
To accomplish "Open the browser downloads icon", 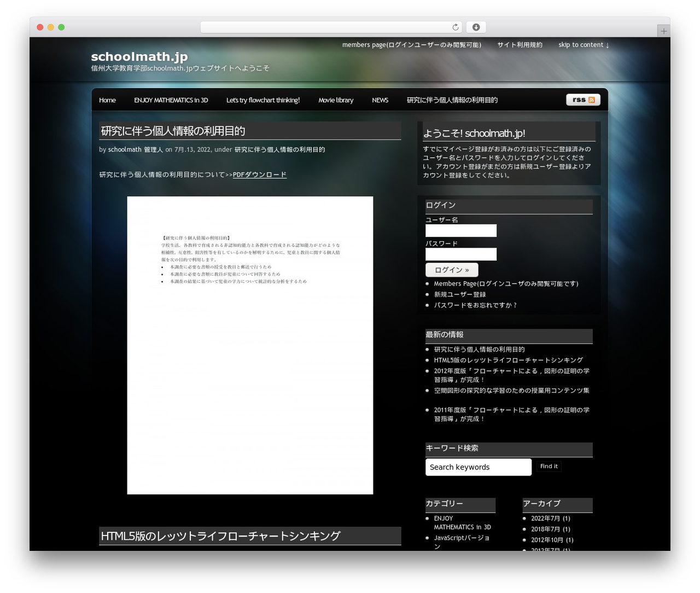I will click(x=476, y=27).
